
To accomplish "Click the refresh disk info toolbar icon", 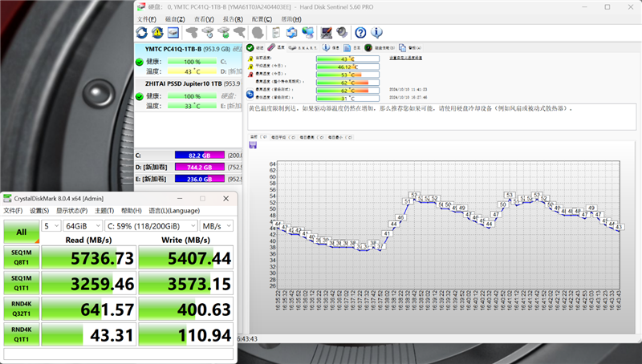I will point(142,33).
